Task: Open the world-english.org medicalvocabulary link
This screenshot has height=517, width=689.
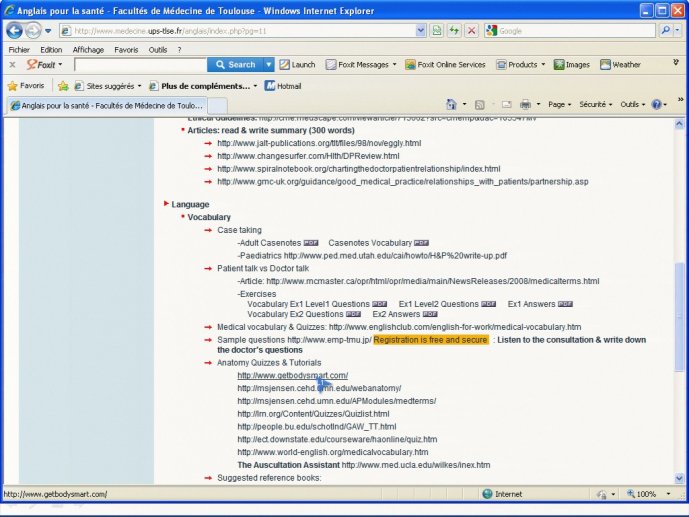Action: coord(333,452)
